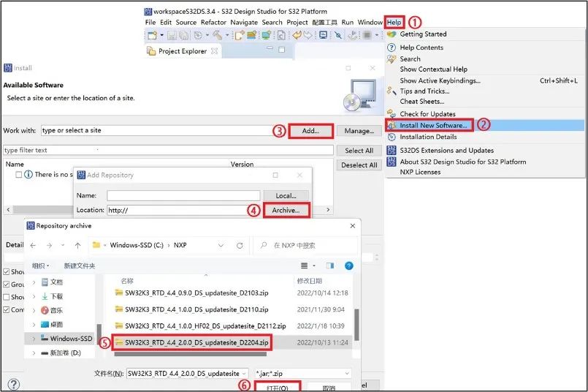Open the Project menu

click(297, 22)
